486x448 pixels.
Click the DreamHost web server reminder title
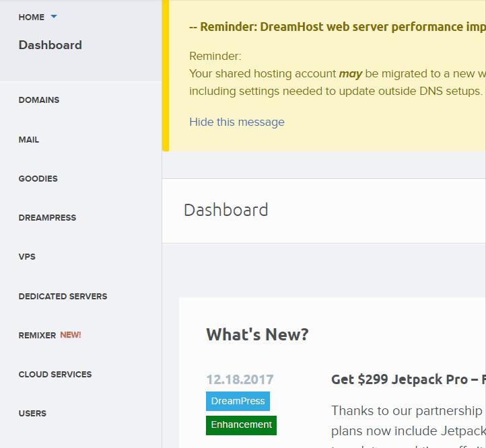click(x=337, y=27)
